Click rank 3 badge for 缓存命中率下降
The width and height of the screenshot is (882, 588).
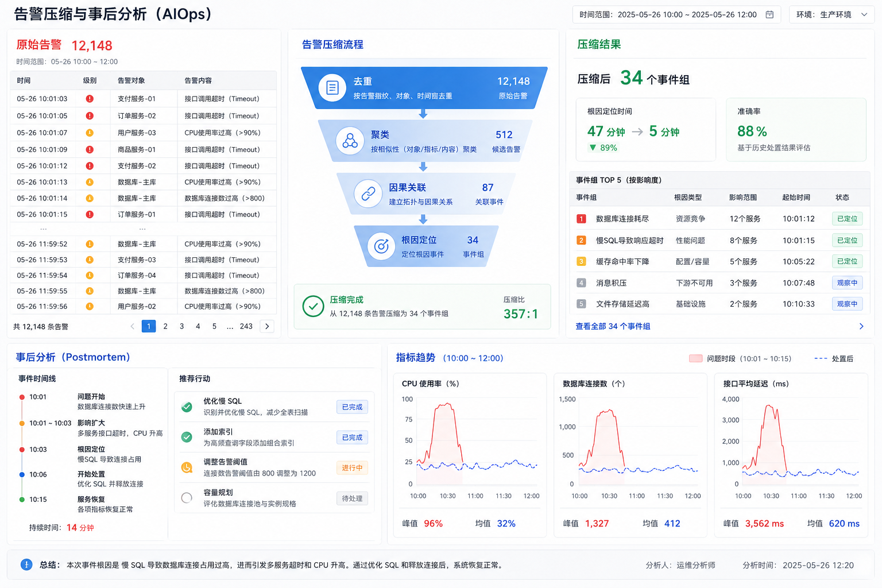tap(581, 261)
